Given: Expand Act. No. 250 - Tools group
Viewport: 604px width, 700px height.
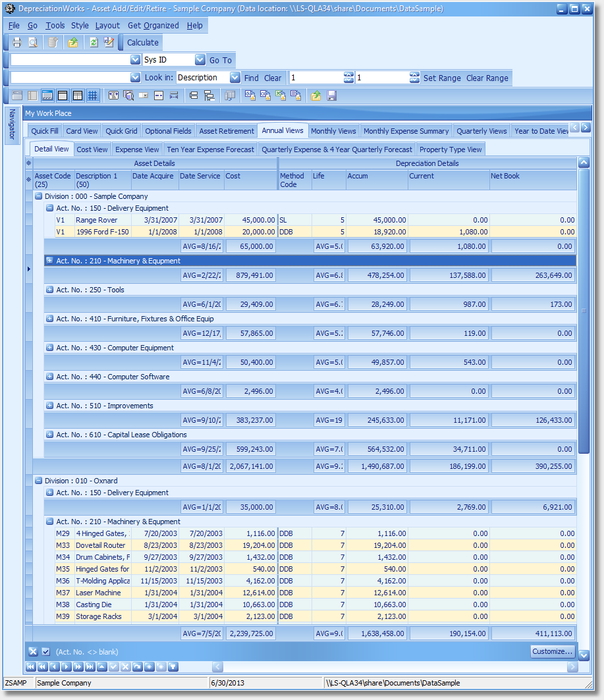Looking at the screenshot, I should coord(49,290).
